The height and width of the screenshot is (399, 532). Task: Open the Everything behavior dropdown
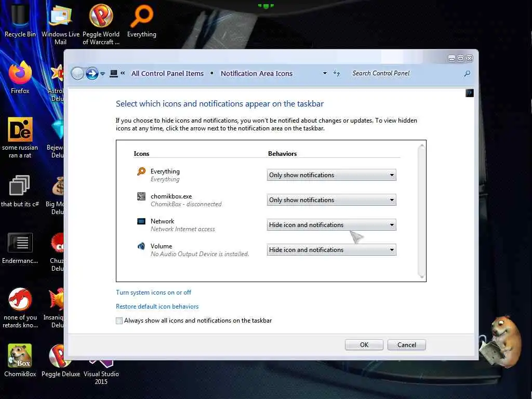click(331, 175)
